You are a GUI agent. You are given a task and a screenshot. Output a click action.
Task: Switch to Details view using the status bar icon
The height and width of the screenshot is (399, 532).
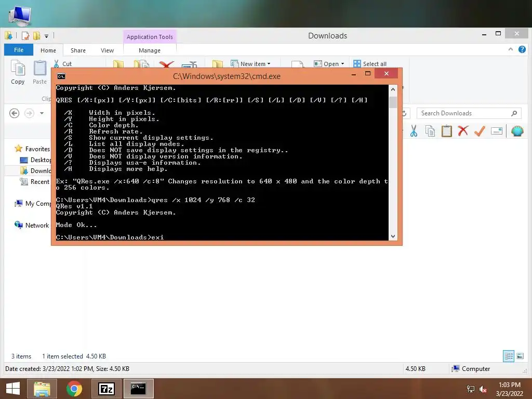point(509,356)
